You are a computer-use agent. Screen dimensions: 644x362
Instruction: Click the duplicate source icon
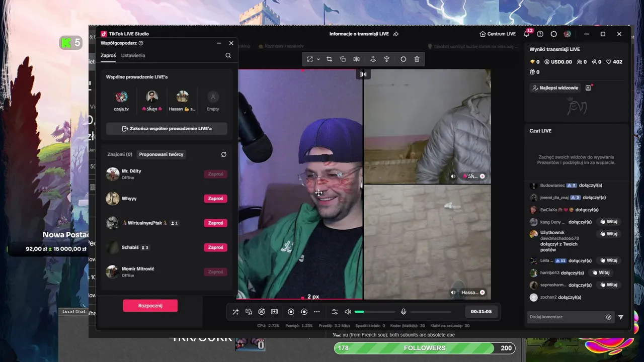[x=343, y=59]
